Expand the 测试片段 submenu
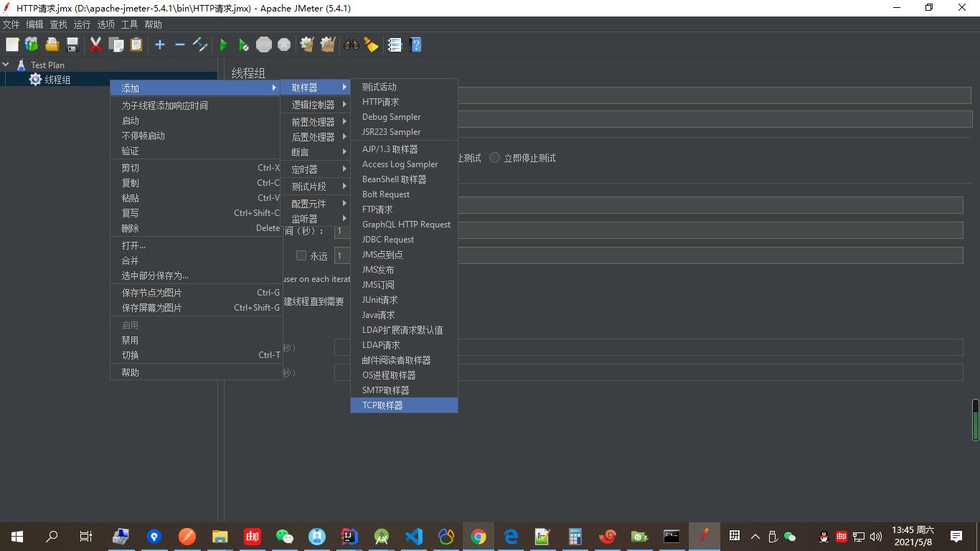This screenshot has height=551, width=980. pos(315,187)
